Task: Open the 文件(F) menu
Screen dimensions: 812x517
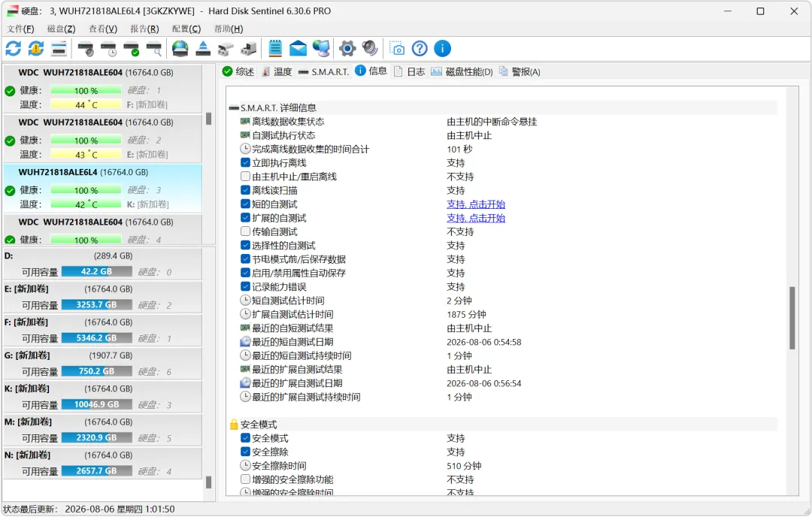Action: pyautogui.click(x=21, y=29)
